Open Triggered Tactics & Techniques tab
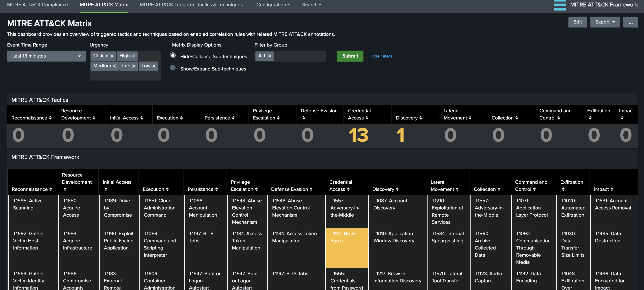Screen dimensions: 644x290 (191, 4)
